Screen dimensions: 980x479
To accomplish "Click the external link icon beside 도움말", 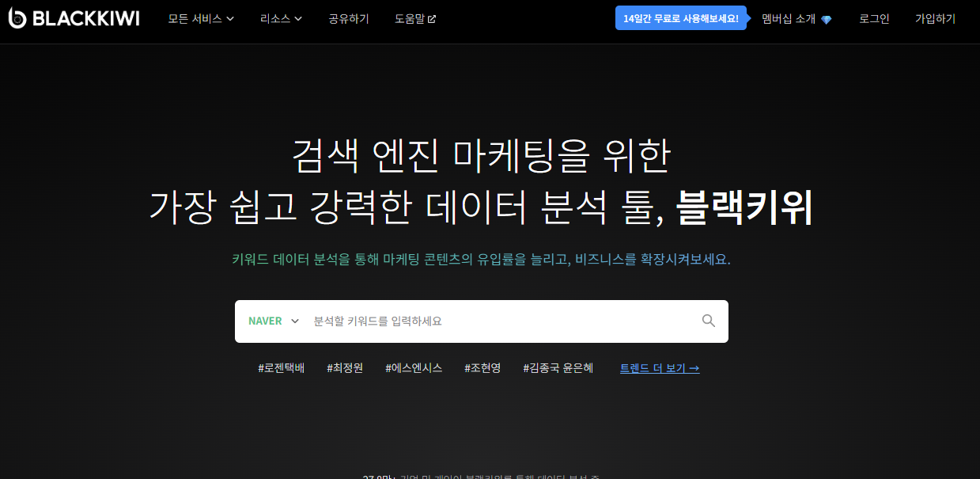I will click(433, 17).
